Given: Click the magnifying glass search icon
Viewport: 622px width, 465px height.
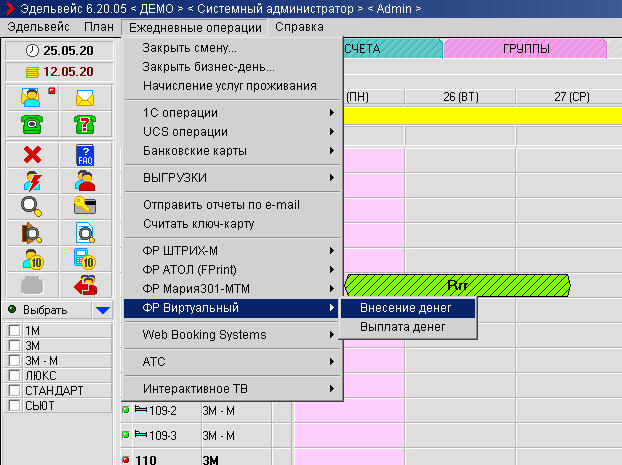Looking at the screenshot, I should click(x=31, y=206).
